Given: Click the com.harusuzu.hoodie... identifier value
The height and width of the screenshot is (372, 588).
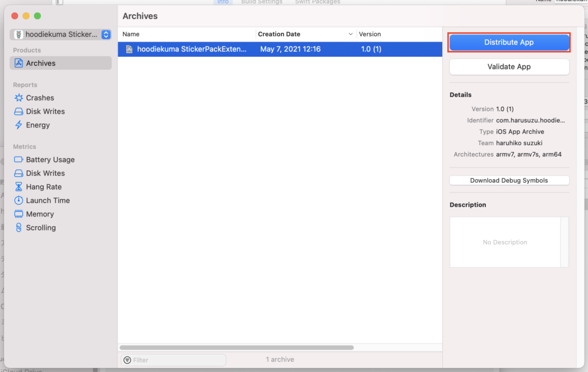Looking at the screenshot, I should (x=530, y=121).
